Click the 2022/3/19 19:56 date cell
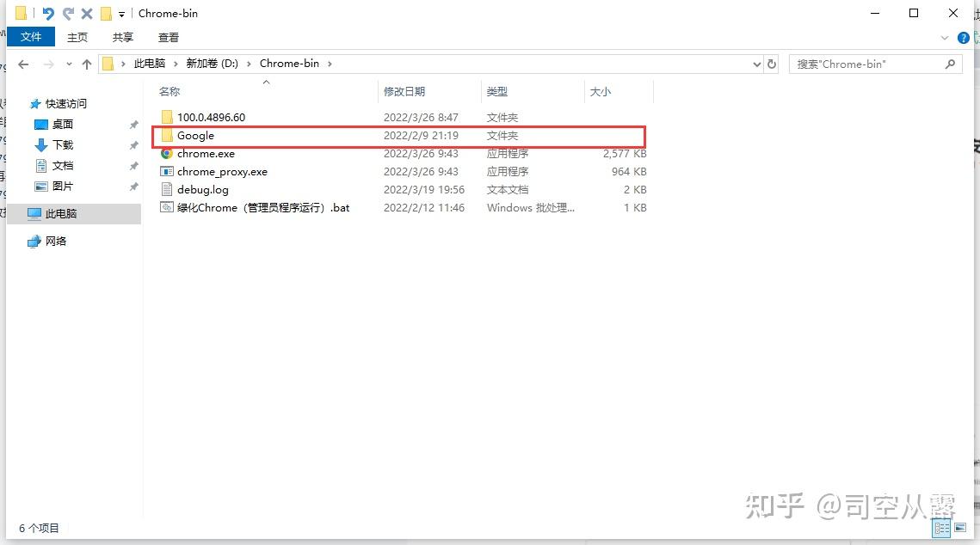The width and height of the screenshot is (980, 545). 424,189
